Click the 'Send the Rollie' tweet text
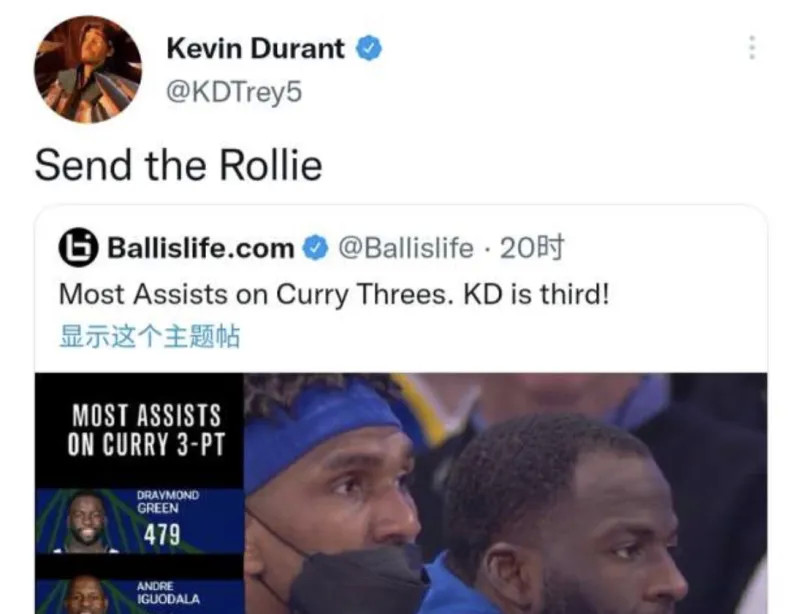The height and width of the screenshot is (614, 800). tap(179, 165)
